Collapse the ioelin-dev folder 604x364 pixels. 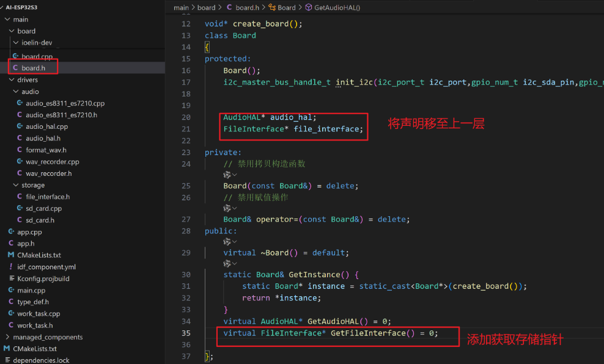(16, 42)
